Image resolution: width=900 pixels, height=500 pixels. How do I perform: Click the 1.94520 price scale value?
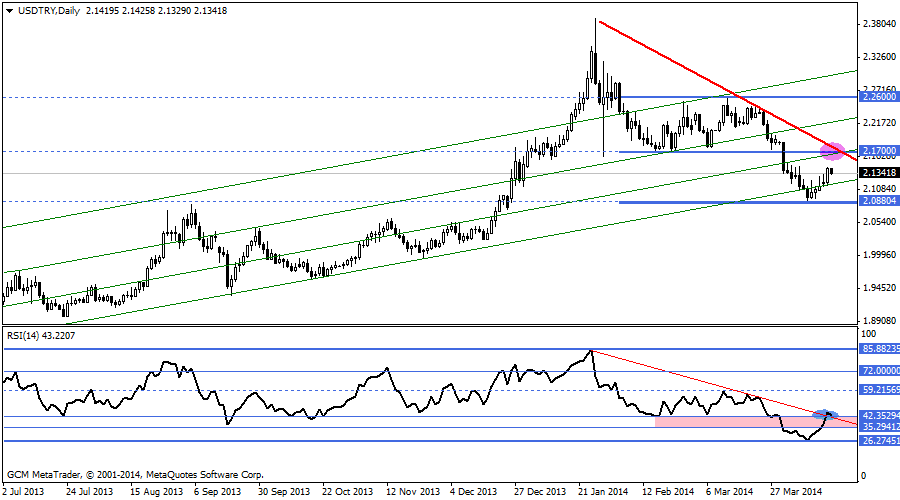[x=879, y=288]
